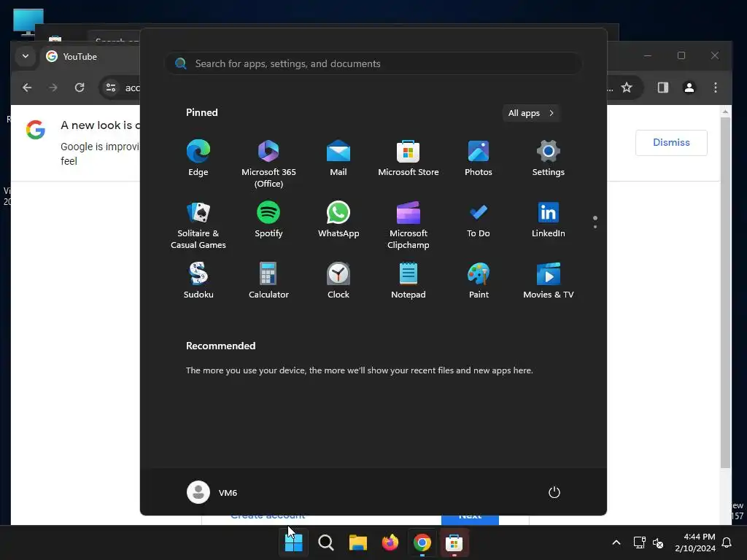
Task: View site information in Chrome address bar
Action: click(111, 87)
